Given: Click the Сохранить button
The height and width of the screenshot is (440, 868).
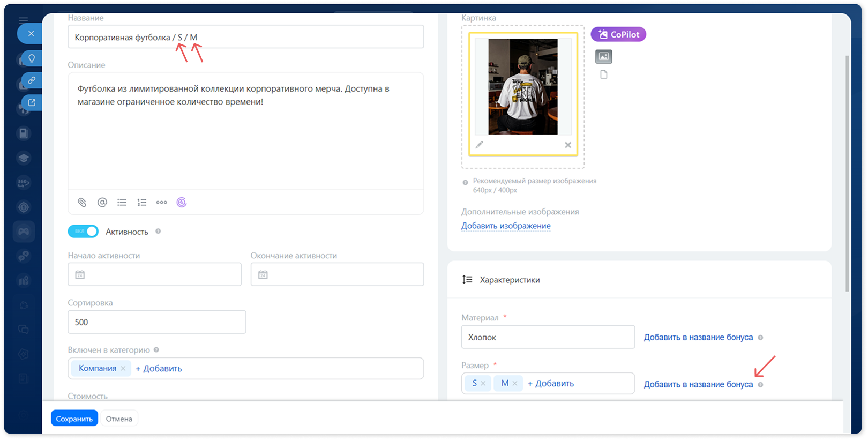Looking at the screenshot, I should (x=74, y=419).
